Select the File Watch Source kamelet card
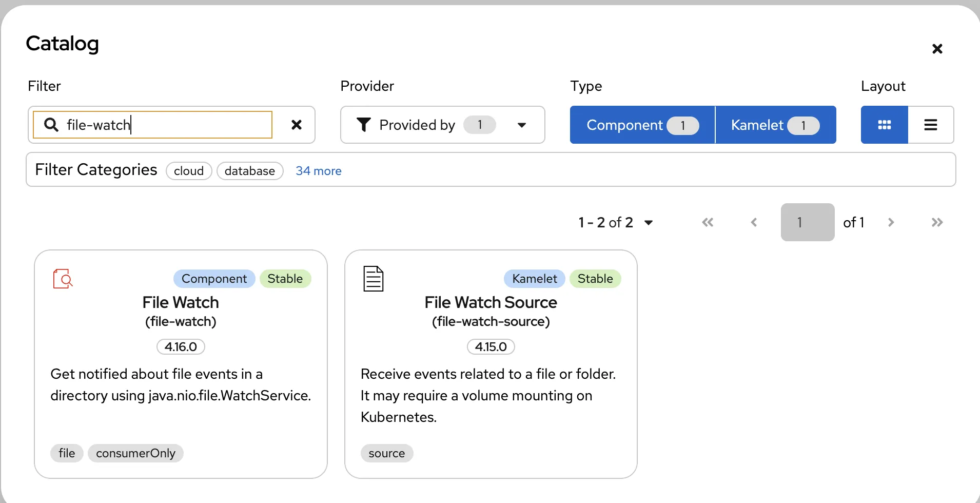Viewport: 980px width, 503px height. [491, 363]
